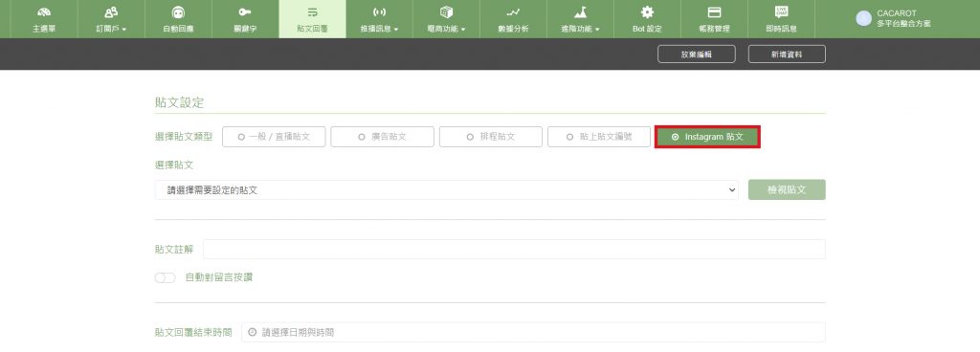Click the 新增資料 button

click(x=787, y=55)
